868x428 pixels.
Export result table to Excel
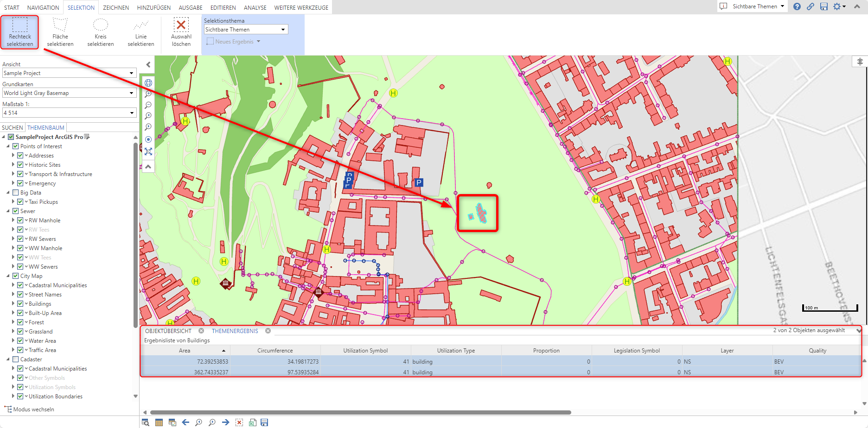252,422
